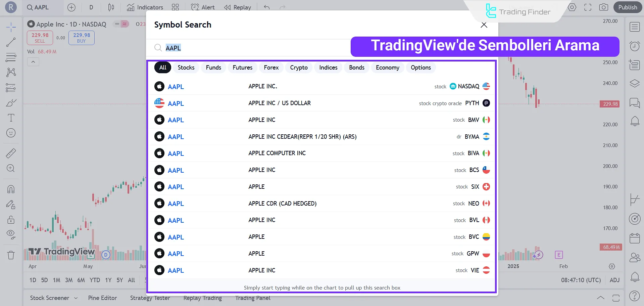The image size is (644, 306).
Task: Open the Text annotation tool
Action: point(11,118)
